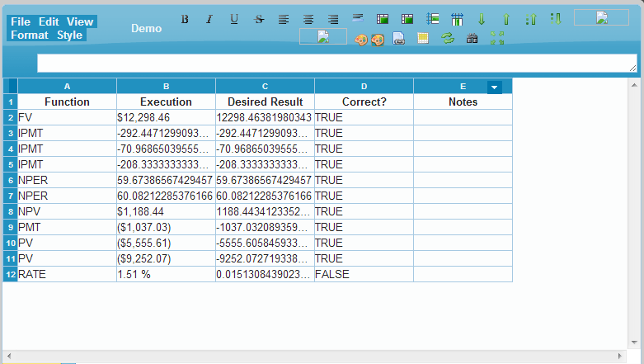Select row 6 header
Viewport: 644px width, 364px height.
[10, 180]
